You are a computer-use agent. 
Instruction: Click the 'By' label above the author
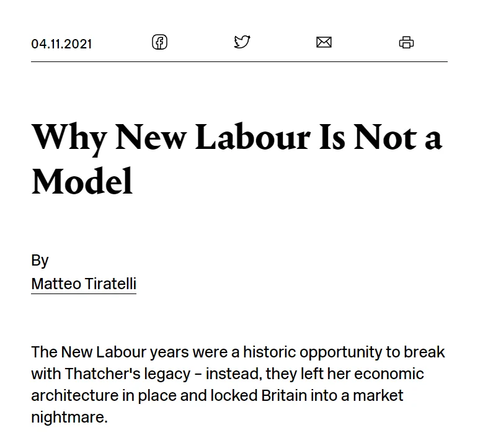[40, 261]
